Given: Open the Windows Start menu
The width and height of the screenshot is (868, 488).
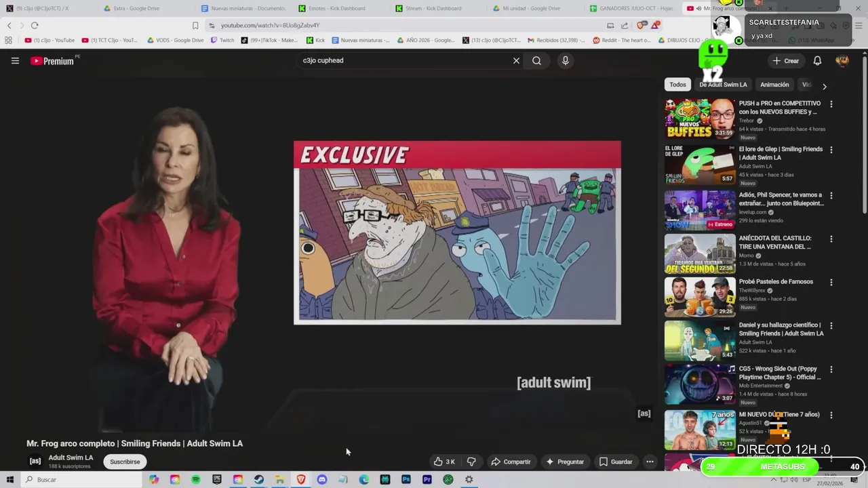Looking at the screenshot, I should click(x=9, y=479).
